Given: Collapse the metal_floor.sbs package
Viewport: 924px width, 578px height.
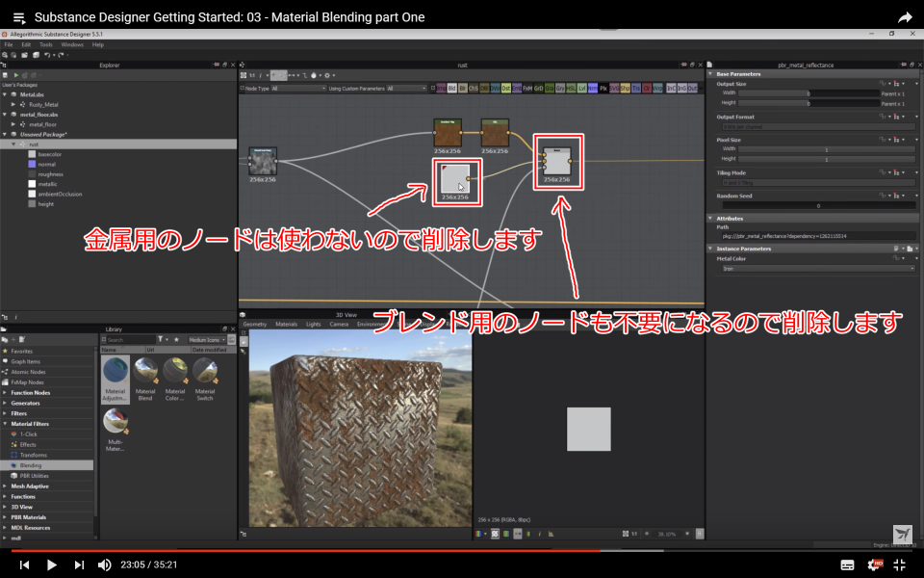Looking at the screenshot, I should point(5,115).
